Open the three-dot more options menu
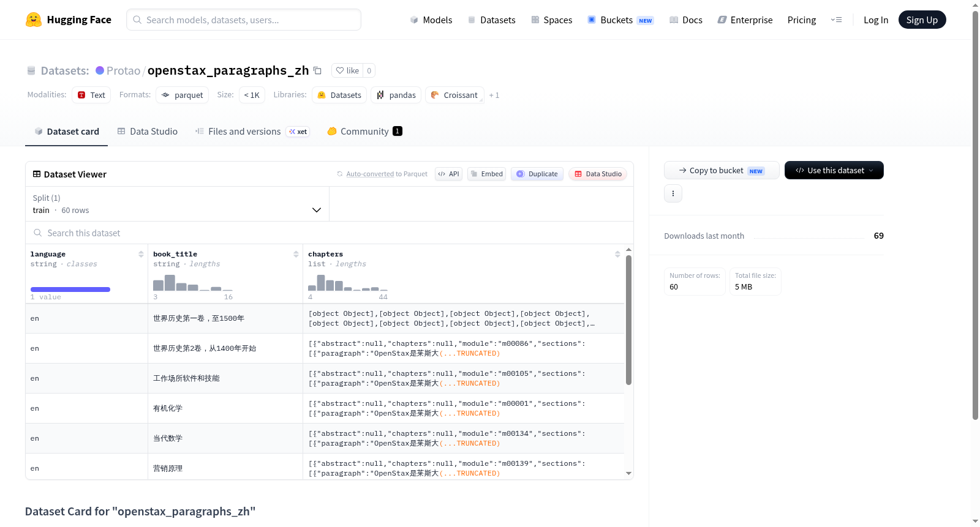 coord(673,193)
